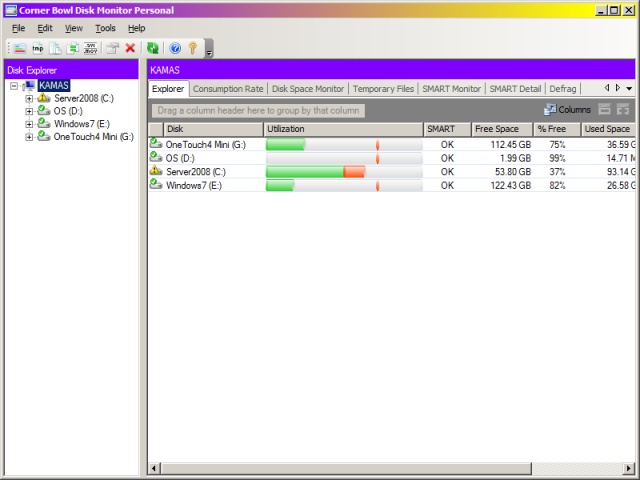This screenshot has height=480, width=640.
Task: Open the Tools menu
Action: pyautogui.click(x=105, y=28)
